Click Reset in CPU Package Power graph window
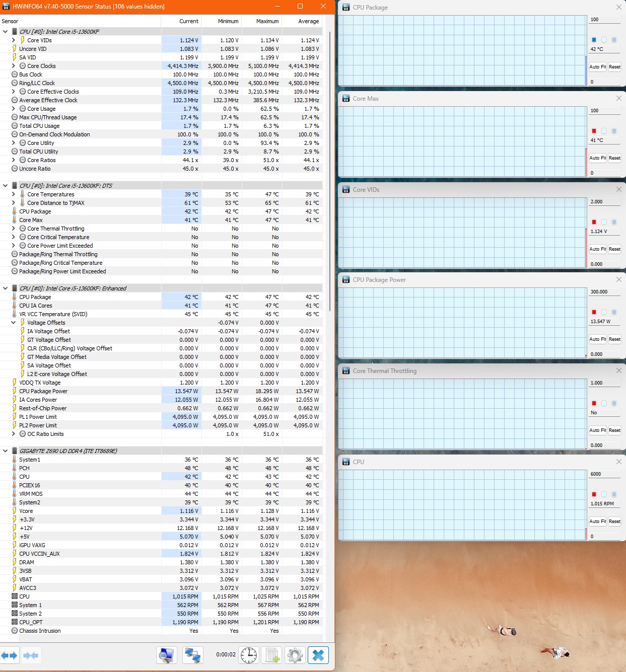 [x=614, y=339]
